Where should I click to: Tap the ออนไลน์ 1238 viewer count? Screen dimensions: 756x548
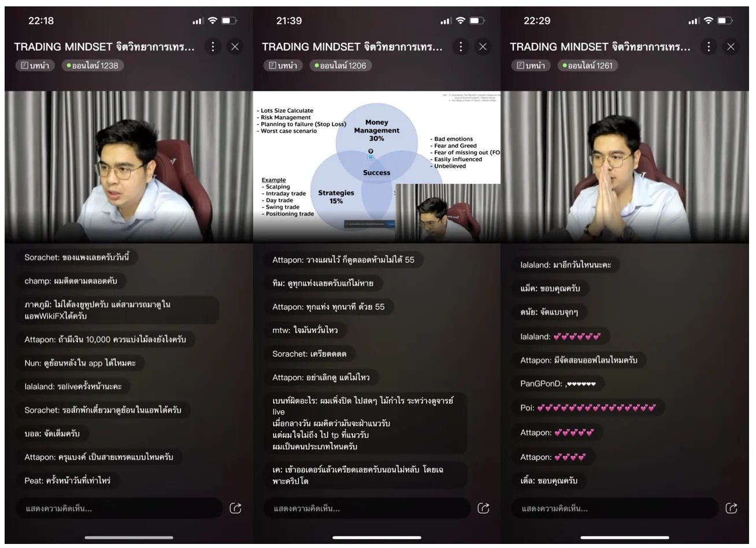tap(92, 66)
